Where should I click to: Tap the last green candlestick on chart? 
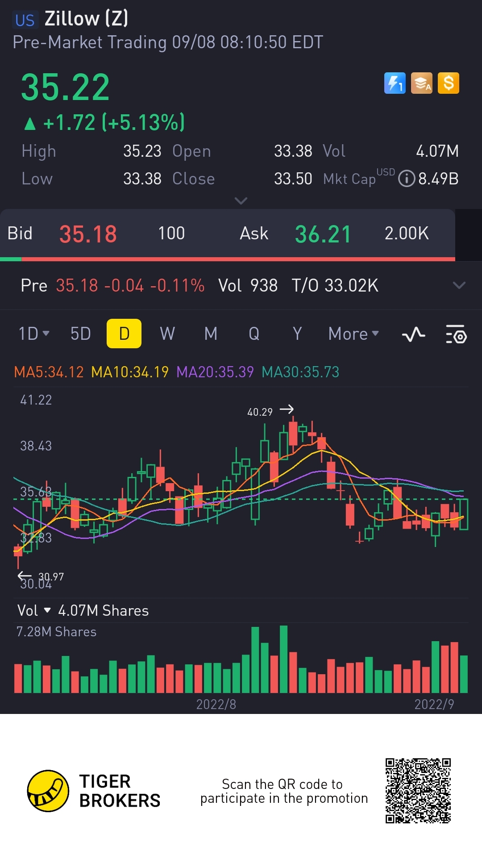tap(464, 514)
